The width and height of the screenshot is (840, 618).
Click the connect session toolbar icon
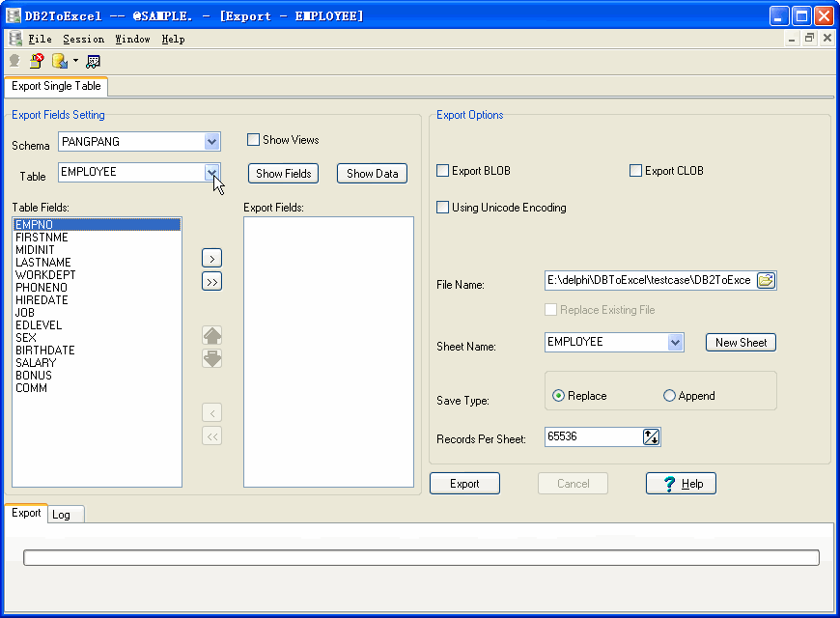click(14, 61)
